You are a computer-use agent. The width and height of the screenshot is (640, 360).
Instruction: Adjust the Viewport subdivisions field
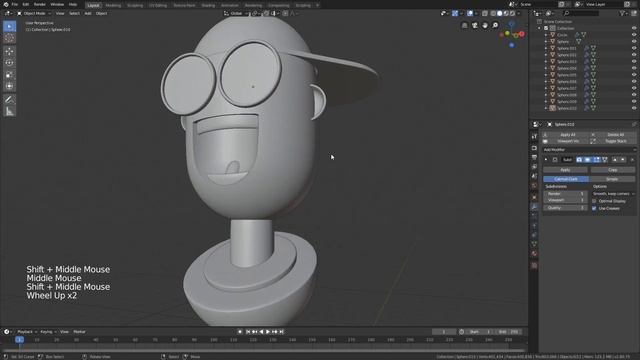tap(565, 200)
